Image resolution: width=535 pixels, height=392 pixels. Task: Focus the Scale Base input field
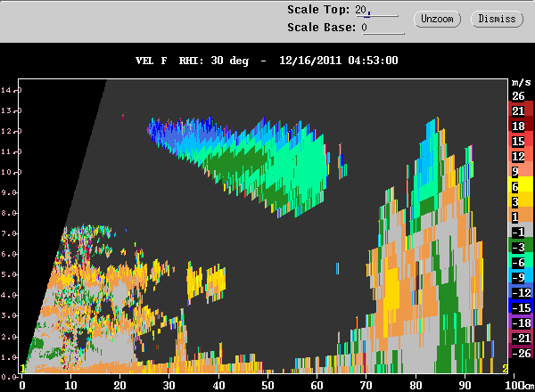383,28
